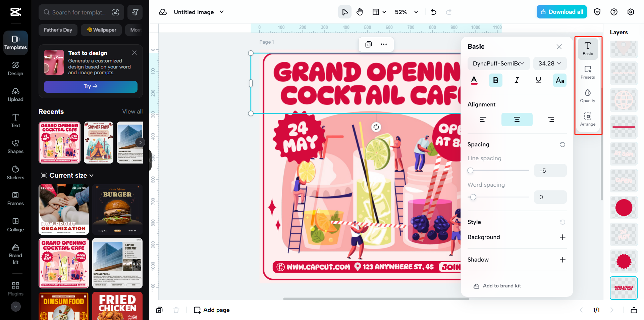Open the Stickers panel
Image resolution: width=644 pixels, height=320 pixels.
click(x=15, y=173)
